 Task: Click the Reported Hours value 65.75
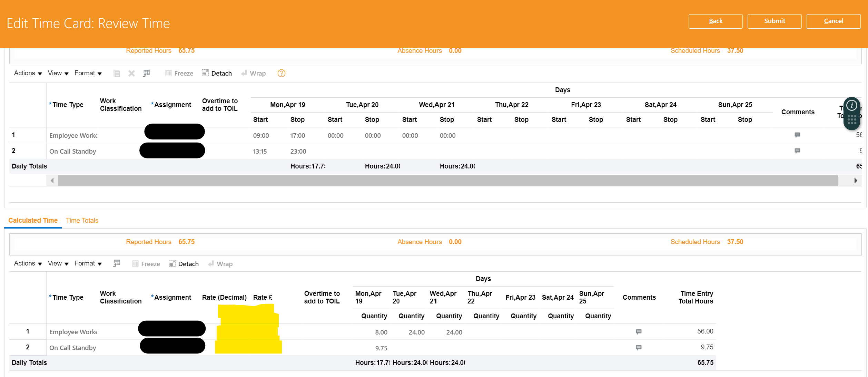coord(187,50)
